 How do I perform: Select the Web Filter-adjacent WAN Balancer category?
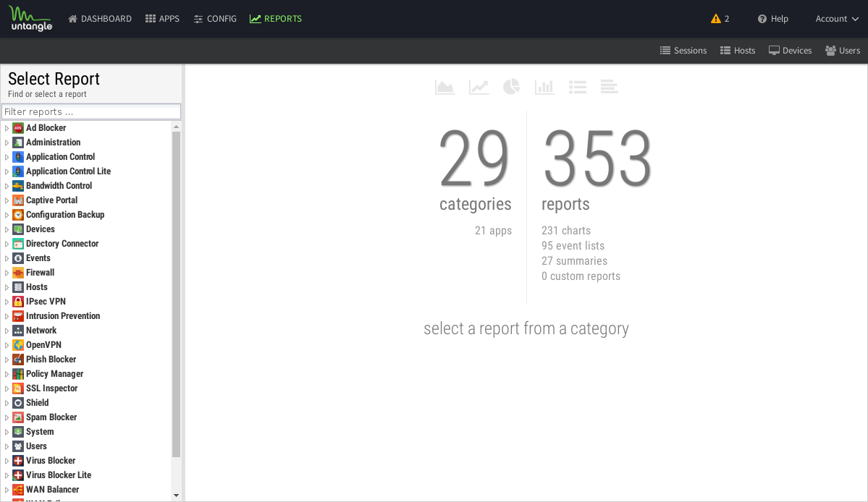(52, 490)
